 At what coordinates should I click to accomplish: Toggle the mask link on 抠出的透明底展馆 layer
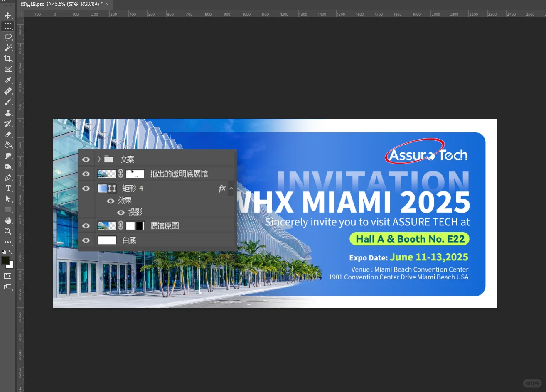(x=121, y=174)
